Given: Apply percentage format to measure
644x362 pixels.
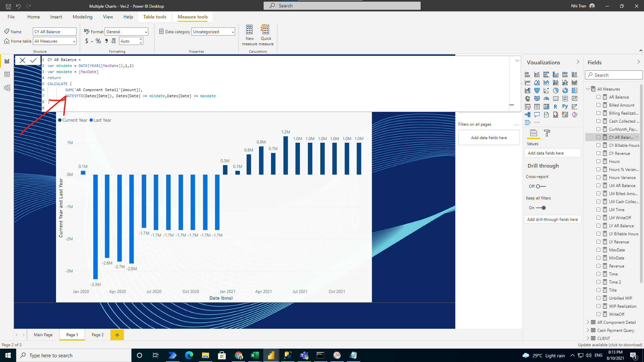Looking at the screenshot, I should tap(98, 41).
